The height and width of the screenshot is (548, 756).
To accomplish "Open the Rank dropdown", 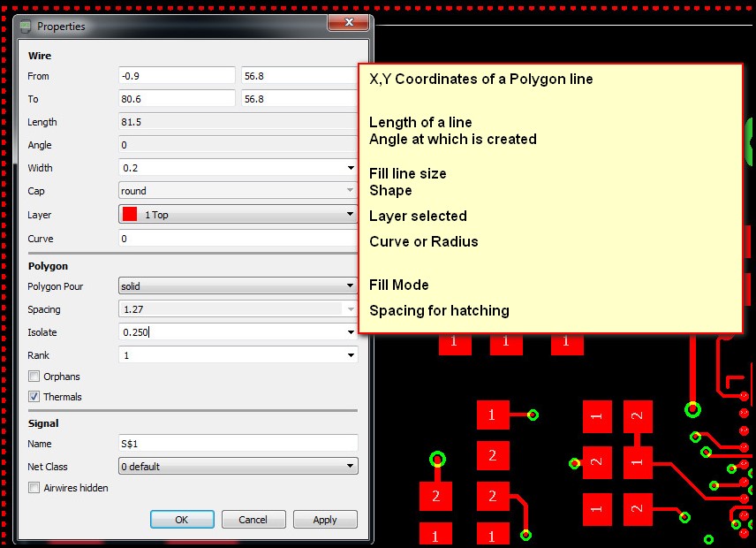I will (x=238, y=355).
